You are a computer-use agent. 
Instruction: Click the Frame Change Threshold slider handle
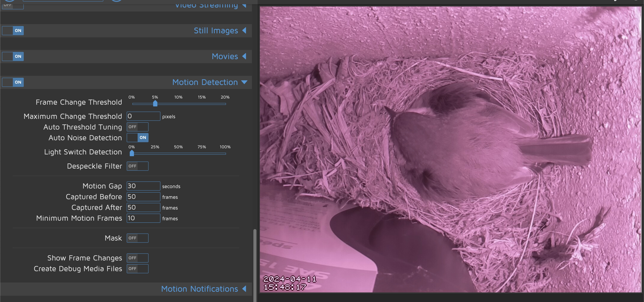pyautogui.click(x=155, y=103)
